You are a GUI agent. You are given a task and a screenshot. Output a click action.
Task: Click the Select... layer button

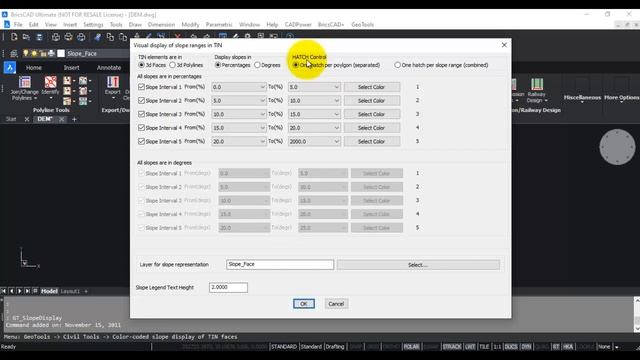[418, 265]
